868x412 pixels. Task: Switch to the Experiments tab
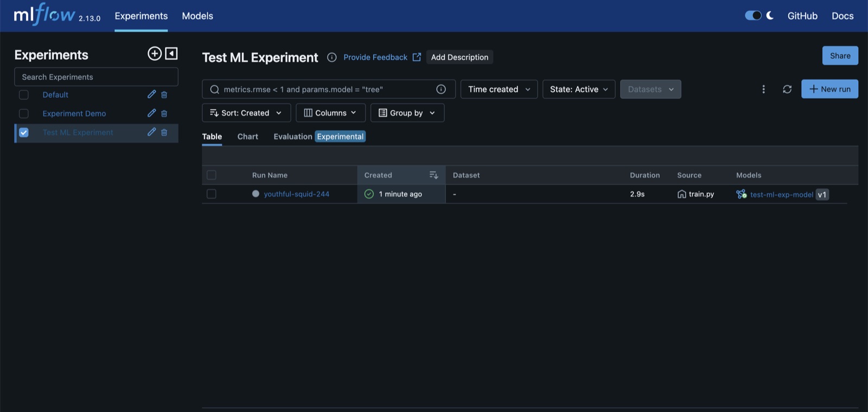(x=141, y=16)
